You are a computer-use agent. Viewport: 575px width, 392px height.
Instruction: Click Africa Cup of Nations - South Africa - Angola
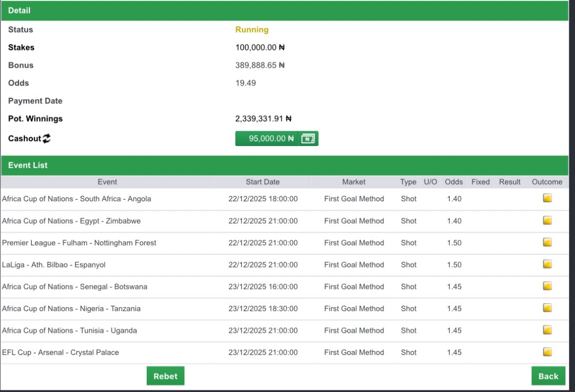[76, 199]
